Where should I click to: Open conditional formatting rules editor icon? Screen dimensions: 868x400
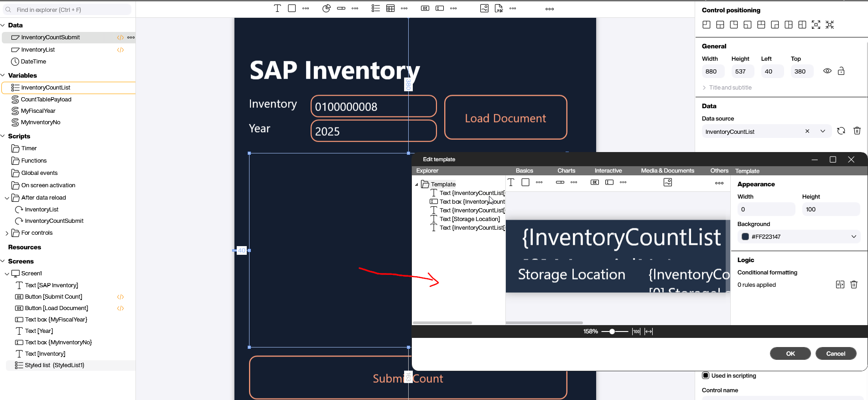tap(840, 284)
